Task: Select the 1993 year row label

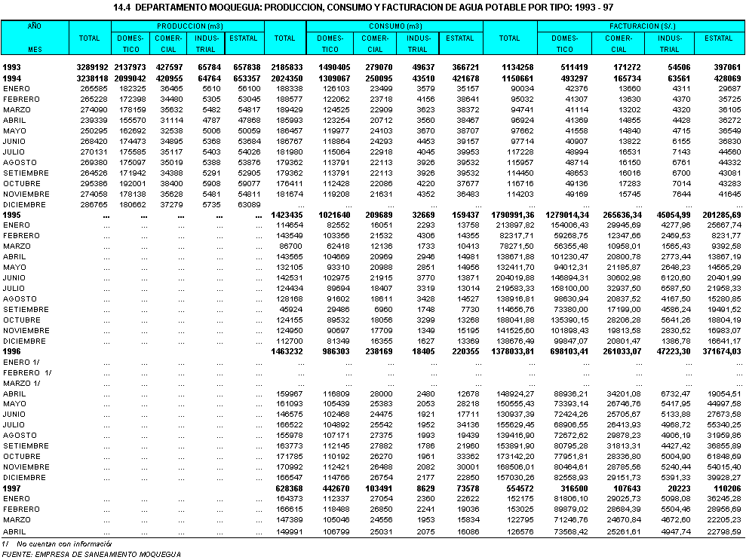Action: coord(12,67)
